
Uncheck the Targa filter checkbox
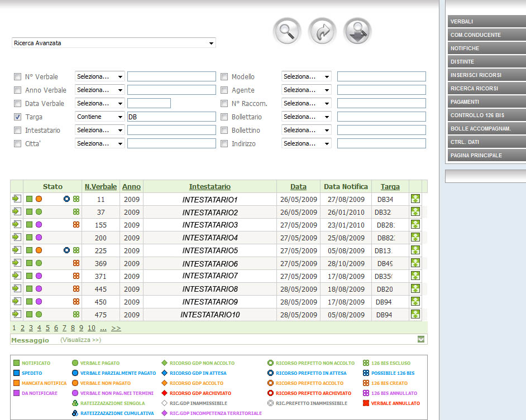(x=17, y=117)
